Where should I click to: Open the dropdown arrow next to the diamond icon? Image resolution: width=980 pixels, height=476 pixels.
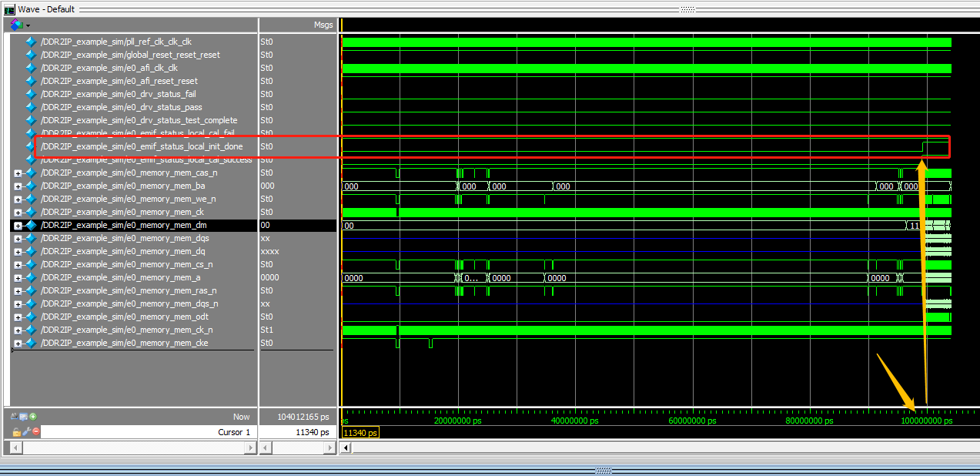coord(28,25)
